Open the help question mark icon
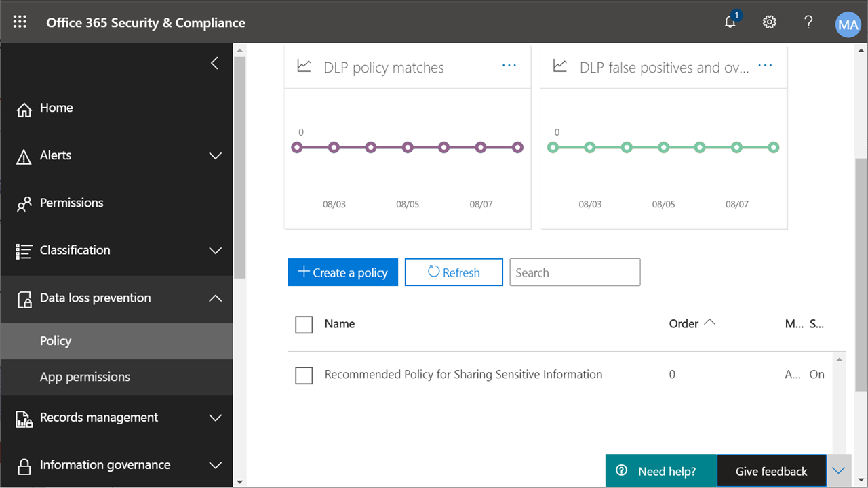 pos(808,22)
